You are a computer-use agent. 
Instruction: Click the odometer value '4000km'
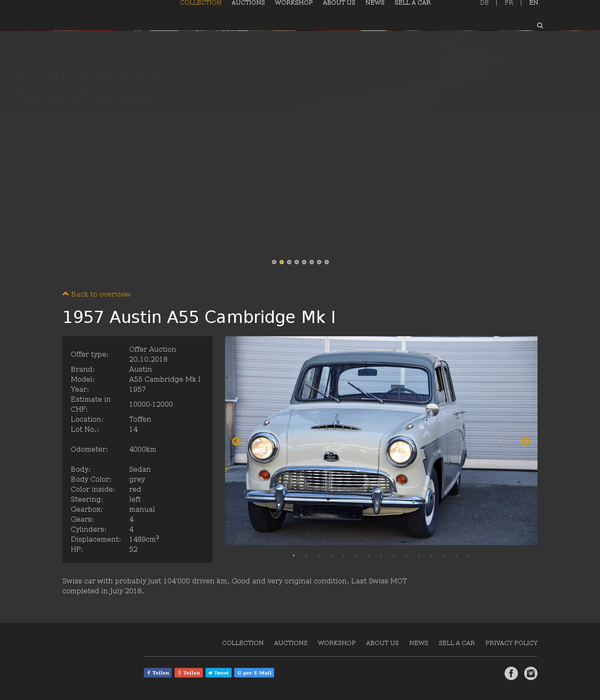pos(142,449)
